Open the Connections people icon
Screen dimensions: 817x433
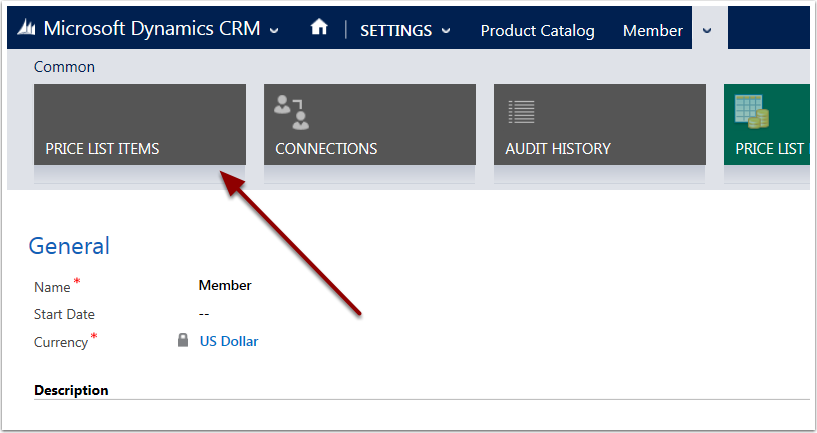tap(292, 112)
